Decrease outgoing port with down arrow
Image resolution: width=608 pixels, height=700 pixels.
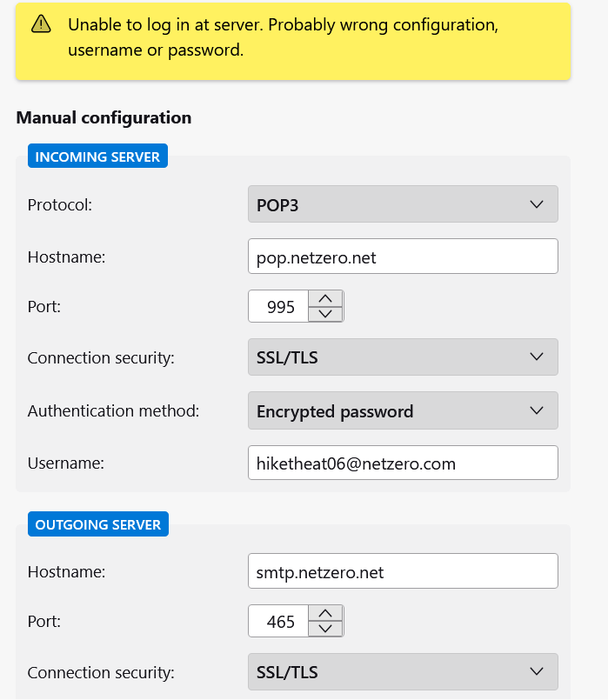click(x=325, y=629)
